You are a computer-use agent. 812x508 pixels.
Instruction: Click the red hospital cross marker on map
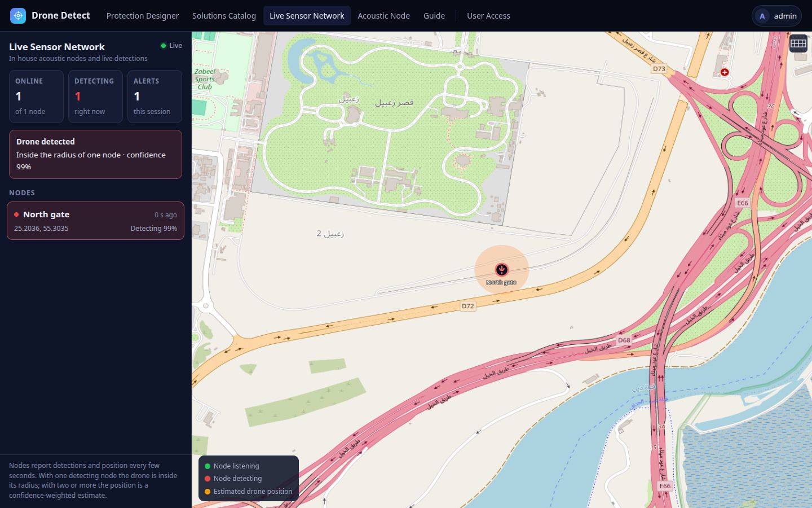pos(725,72)
